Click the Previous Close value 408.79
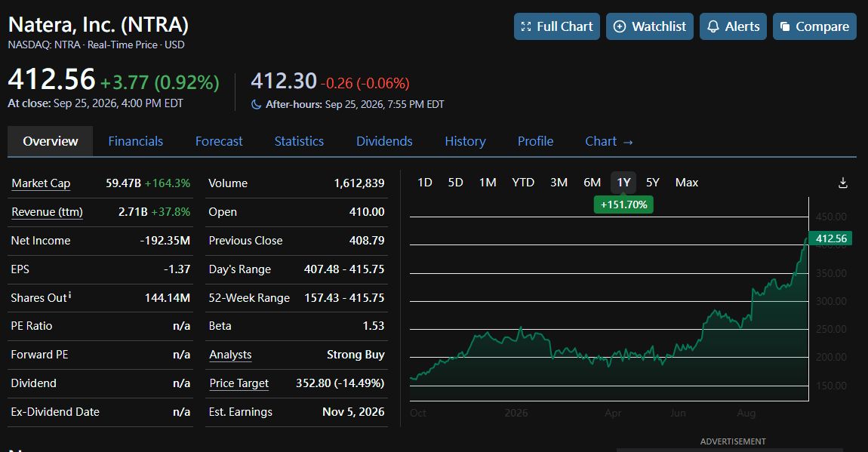The width and height of the screenshot is (868, 452). click(x=367, y=241)
